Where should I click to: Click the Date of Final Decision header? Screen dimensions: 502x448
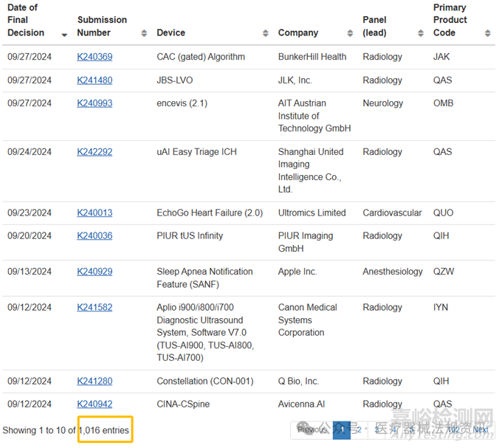tap(26, 20)
